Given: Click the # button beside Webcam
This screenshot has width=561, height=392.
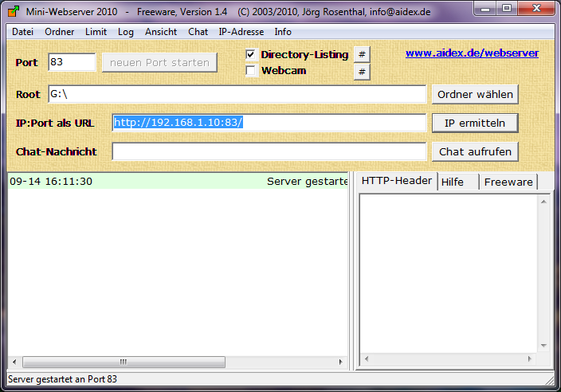Looking at the screenshot, I should pyautogui.click(x=362, y=72).
